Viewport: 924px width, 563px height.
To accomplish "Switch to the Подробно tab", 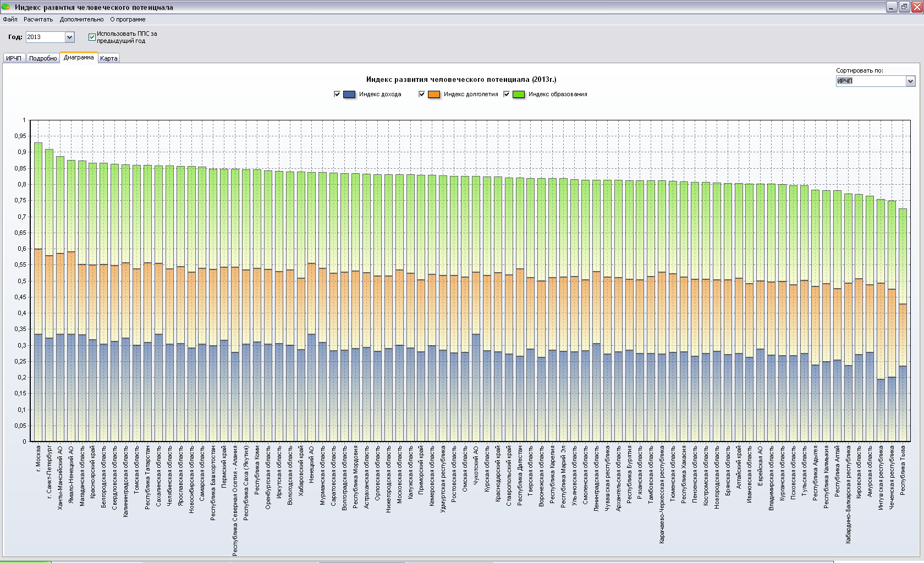I will (43, 58).
